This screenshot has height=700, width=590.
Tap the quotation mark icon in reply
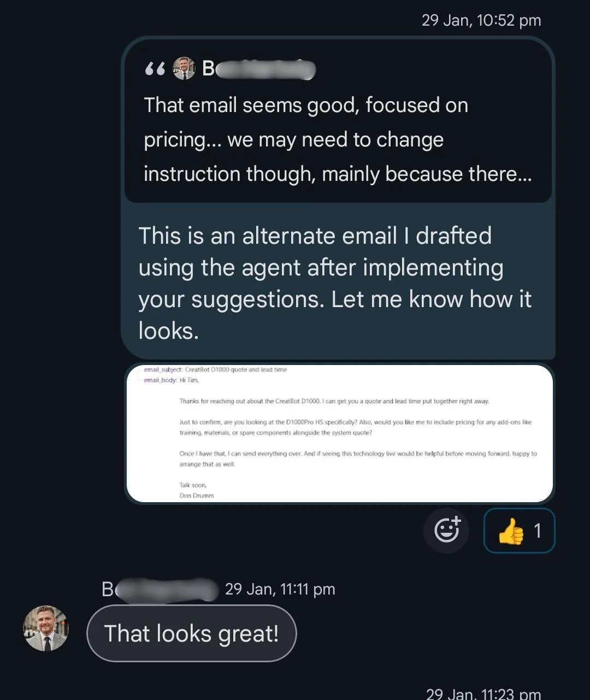pyautogui.click(x=155, y=69)
